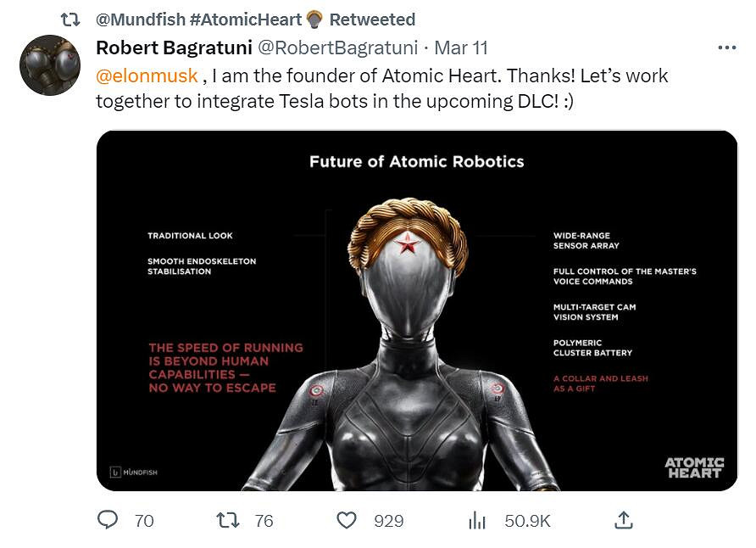Open the view analytics bar chart icon
756x548 pixels.
click(477, 520)
